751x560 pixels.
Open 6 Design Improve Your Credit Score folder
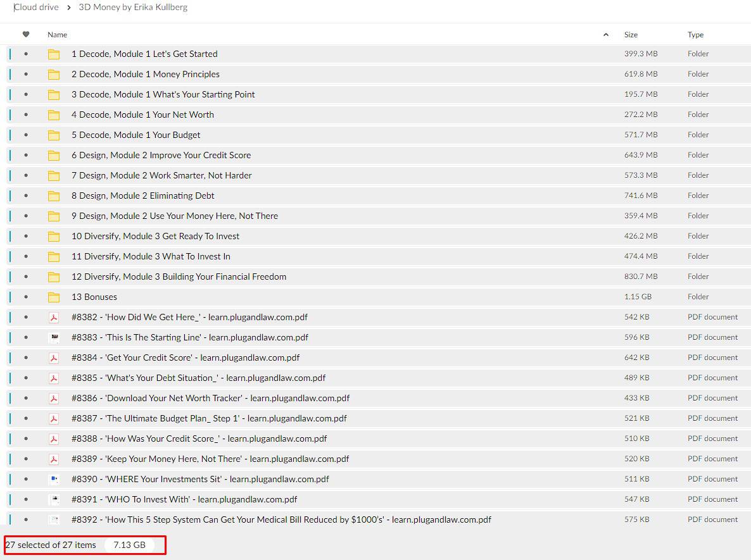tap(161, 155)
